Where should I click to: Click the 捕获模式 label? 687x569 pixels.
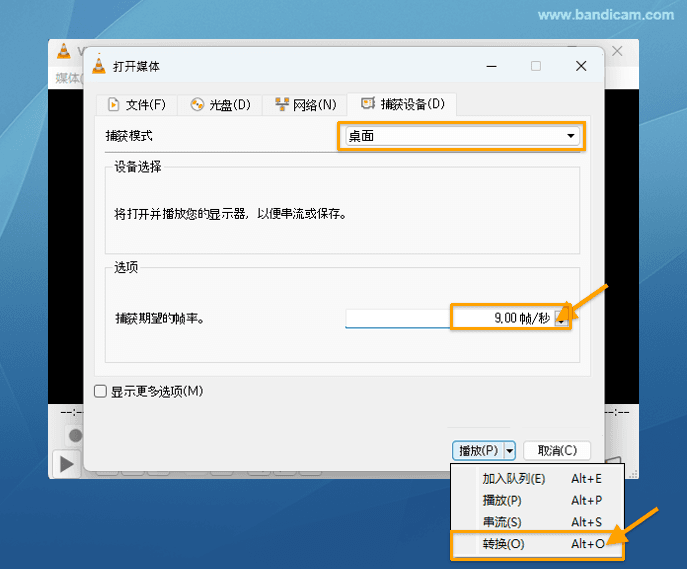coord(129,136)
